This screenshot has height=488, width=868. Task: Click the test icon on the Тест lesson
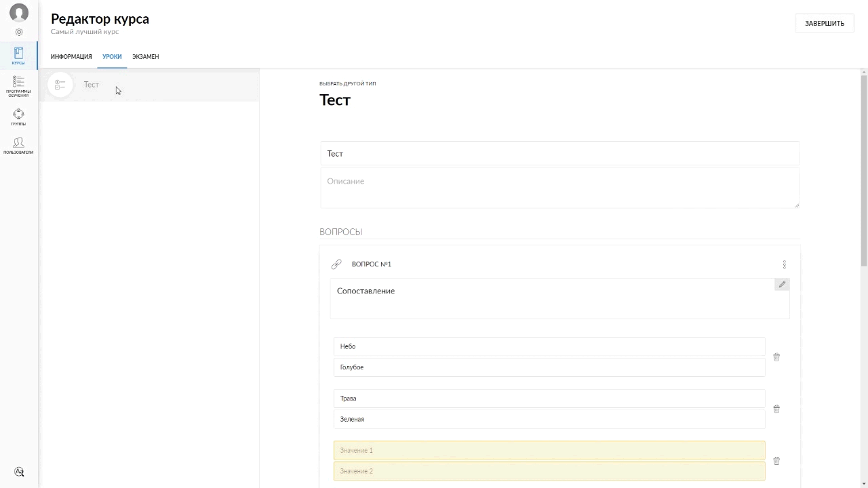pyautogui.click(x=60, y=85)
